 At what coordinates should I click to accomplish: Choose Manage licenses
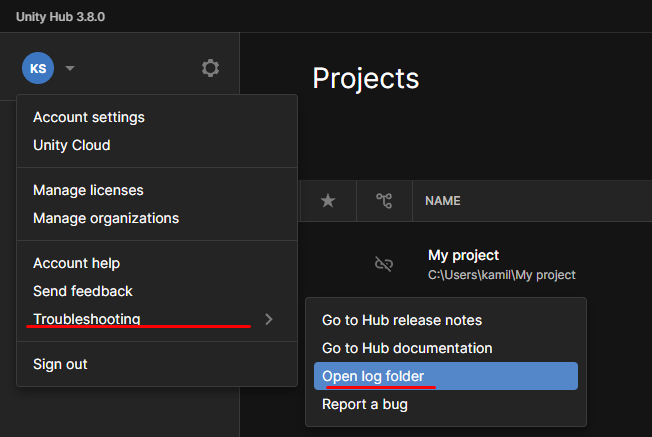coord(88,190)
